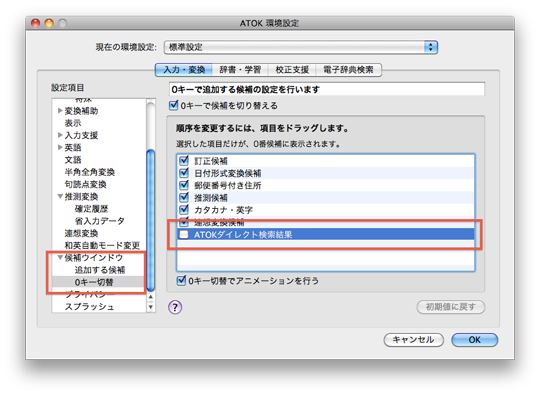540x395 pixels.
Task: Click the purple help question mark icon
Action: pyautogui.click(x=175, y=307)
